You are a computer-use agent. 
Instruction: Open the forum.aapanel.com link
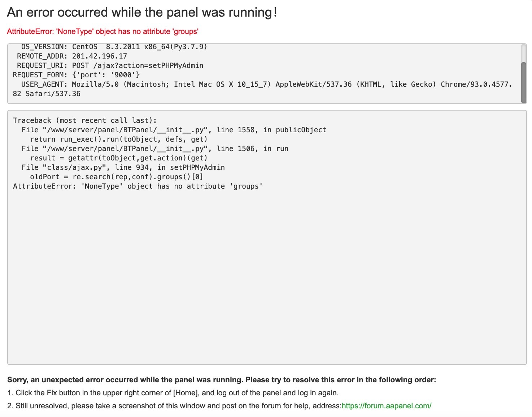pos(386,406)
